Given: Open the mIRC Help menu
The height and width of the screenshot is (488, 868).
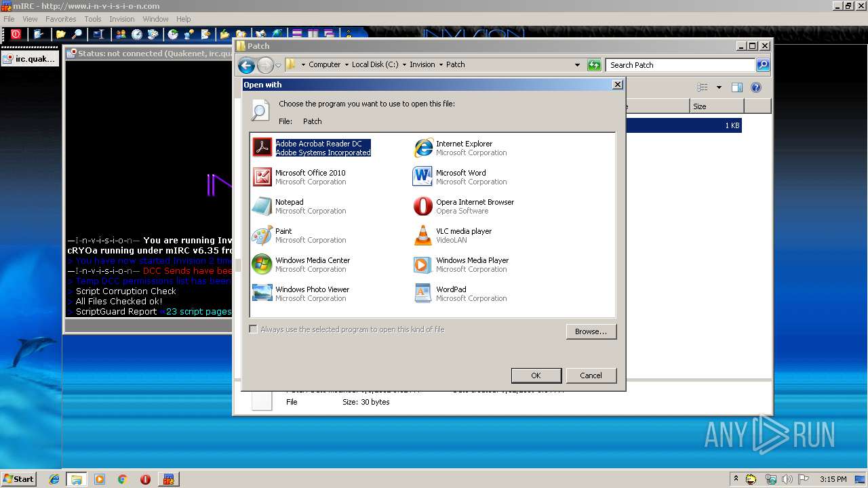Looking at the screenshot, I should [183, 19].
